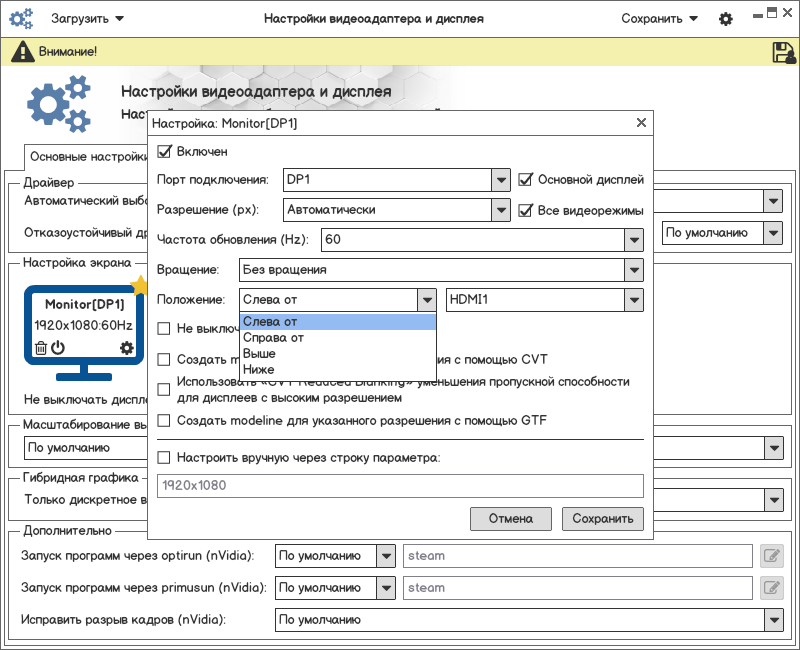Expand the "Порт подключения" DP1 dropdown

click(501, 180)
